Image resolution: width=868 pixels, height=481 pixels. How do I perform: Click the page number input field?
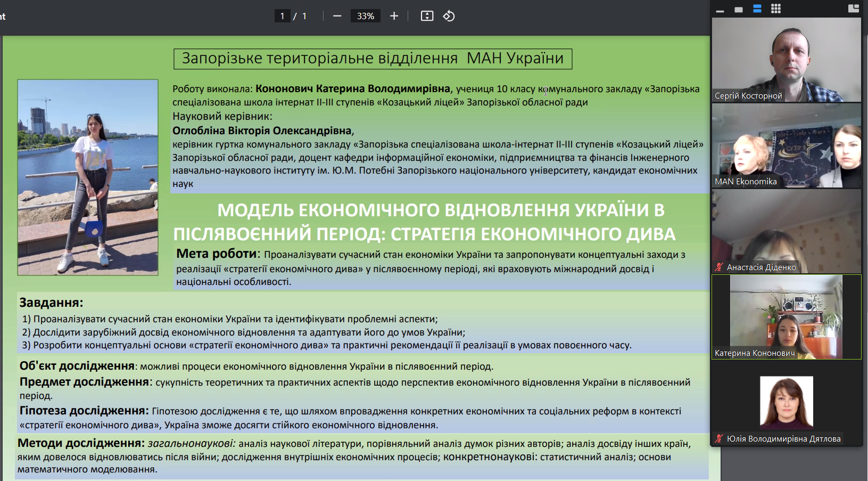(x=282, y=16)
